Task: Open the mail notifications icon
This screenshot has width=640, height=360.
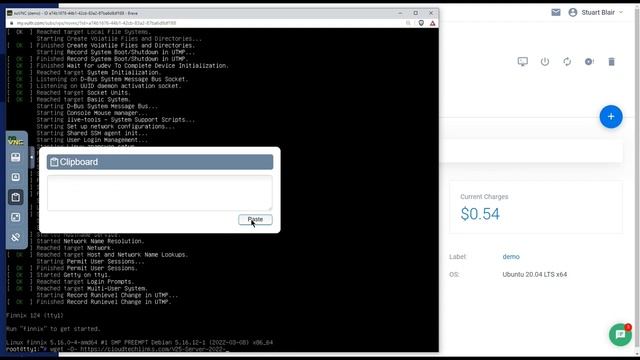Action: tap(556, 13)
